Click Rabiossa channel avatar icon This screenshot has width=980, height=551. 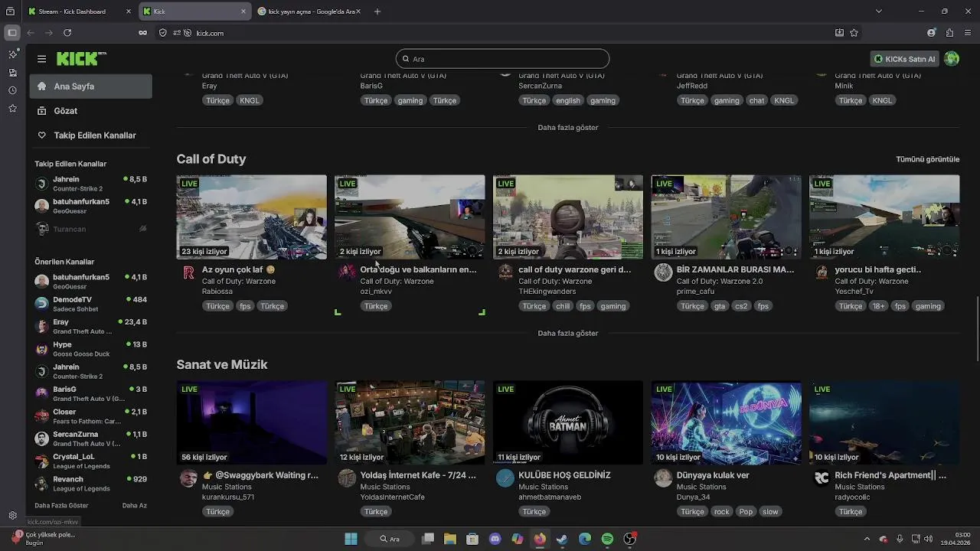[x=188, y=272]
